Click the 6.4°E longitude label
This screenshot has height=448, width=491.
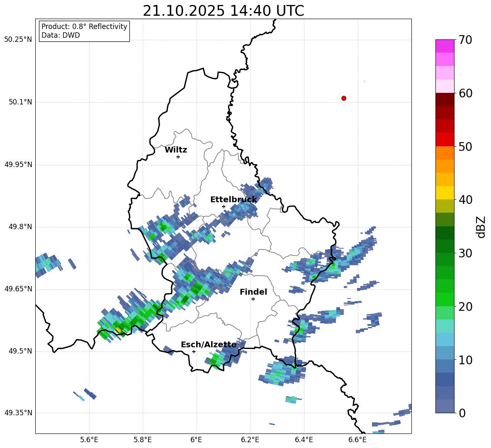point(304,440)
